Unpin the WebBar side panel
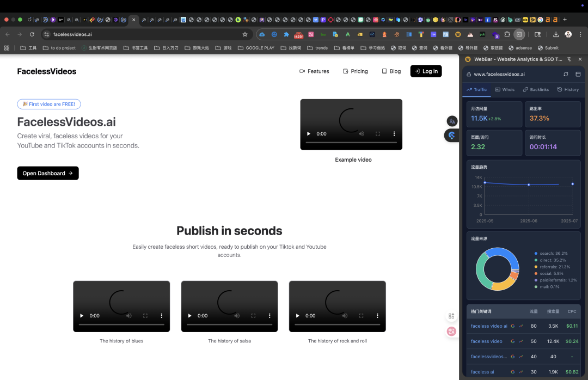 [569, 59]
